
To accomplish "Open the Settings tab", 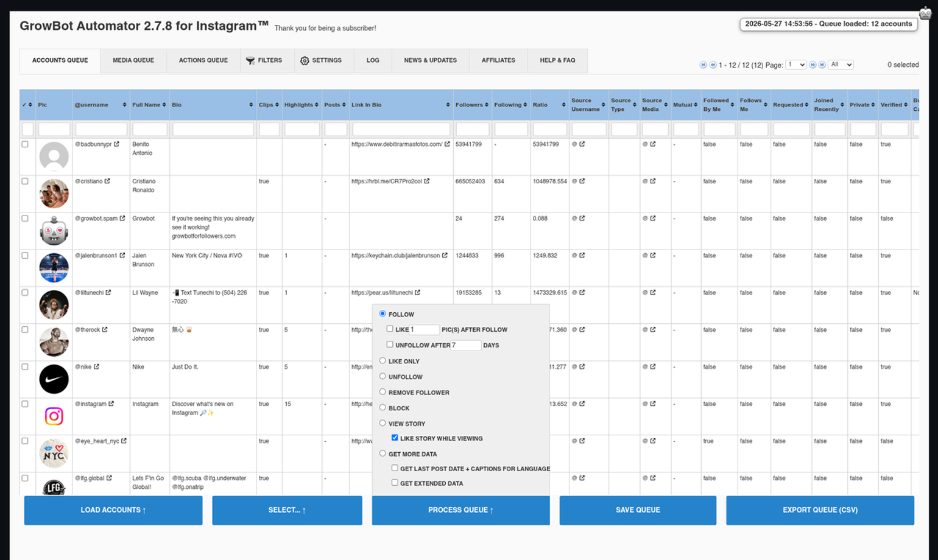I will (x=322, y=61).
